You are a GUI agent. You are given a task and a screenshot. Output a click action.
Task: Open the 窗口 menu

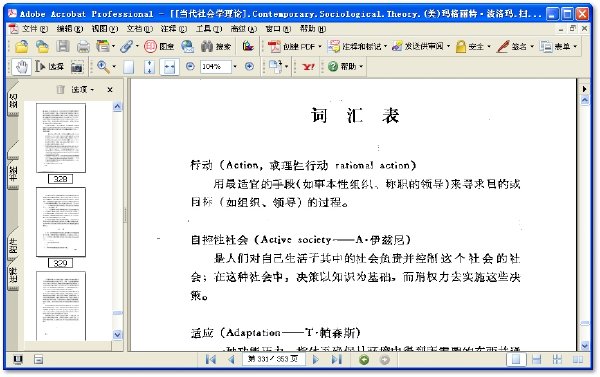[x=278, y=29]
